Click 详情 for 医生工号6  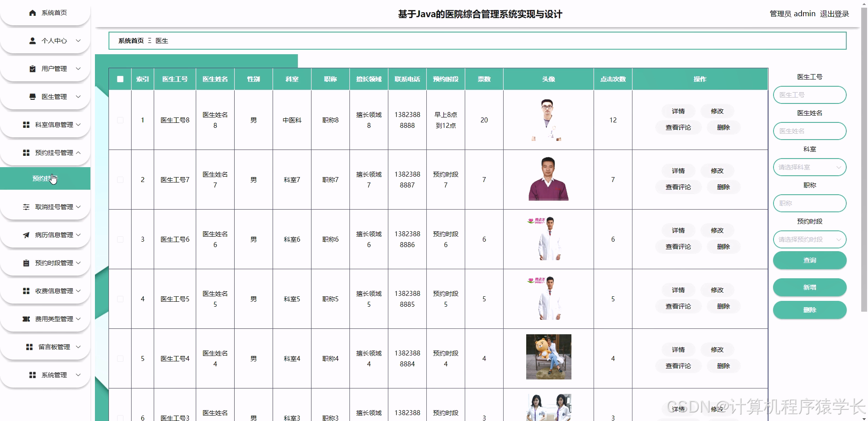[x=678, y=230]
